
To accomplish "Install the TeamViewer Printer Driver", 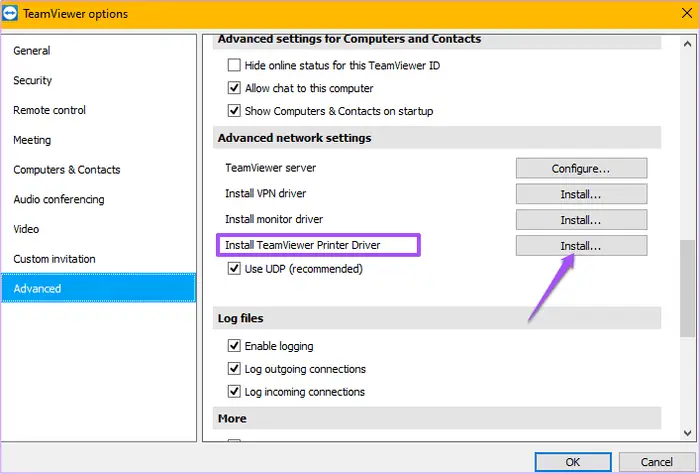I will (x=581, y=245).
